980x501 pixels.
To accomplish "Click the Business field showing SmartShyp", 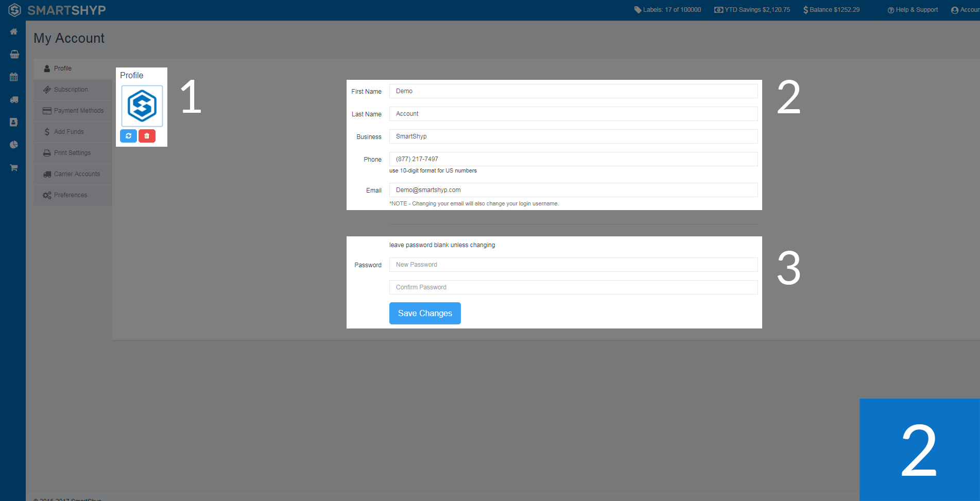I will point(573,136).
